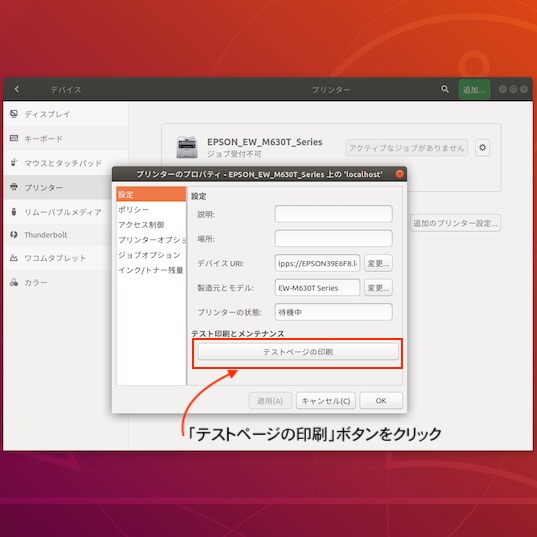Select the ポリシー page in the dialog list
The width and height of the screenshot is (537, 537).
151,209
